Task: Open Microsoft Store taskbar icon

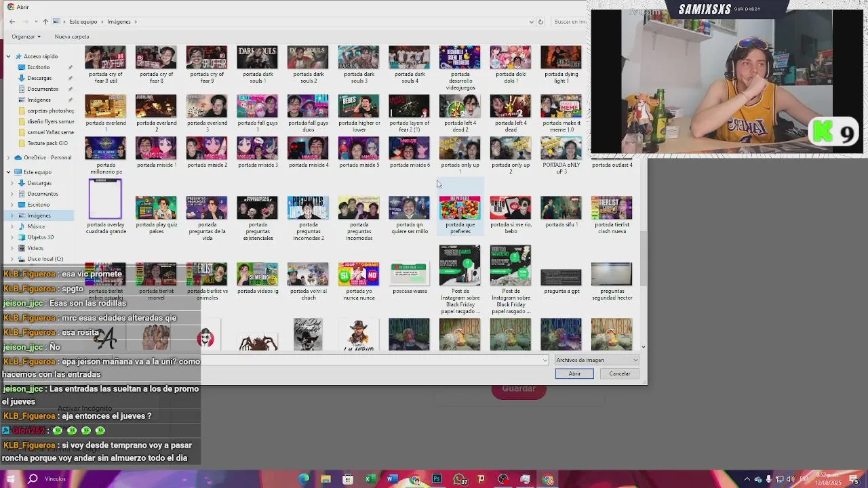Action: [348, 479]
